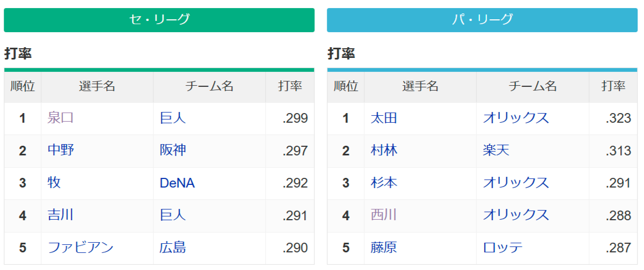Open team link ロッテ
Image resolution: width=644 pixels, height=270 pixels.
click(x=502, y=248)
